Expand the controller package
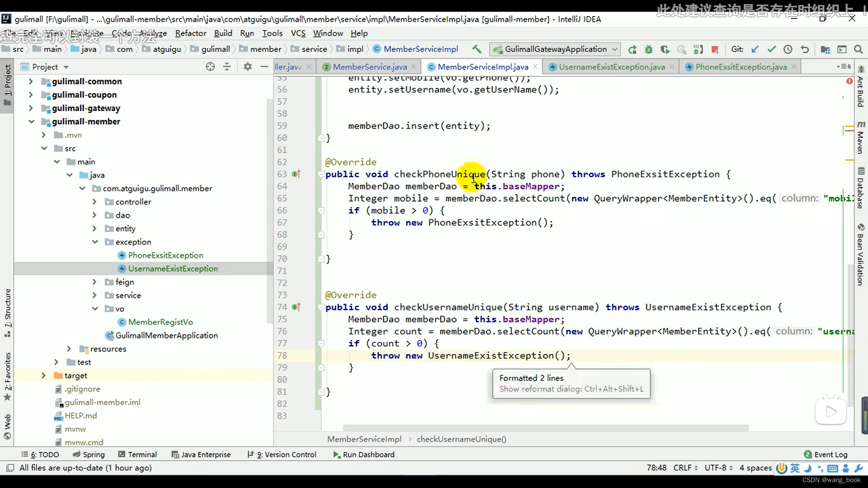868x488 pixels. (94, 202)
